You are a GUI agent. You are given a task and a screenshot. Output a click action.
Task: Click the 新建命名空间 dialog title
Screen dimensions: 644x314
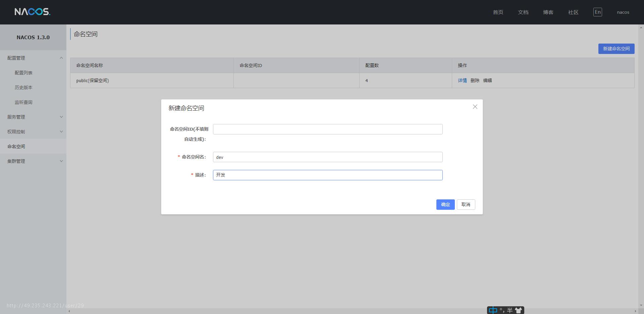186,108
